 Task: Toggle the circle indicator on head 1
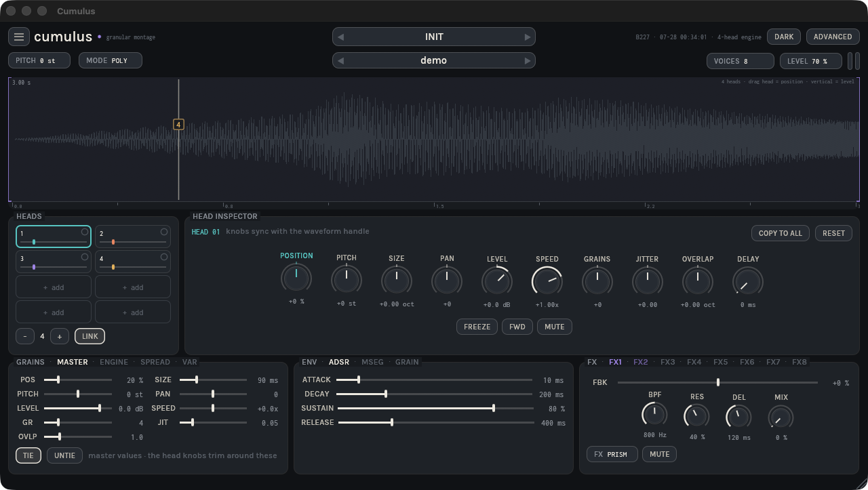point(85,232)
